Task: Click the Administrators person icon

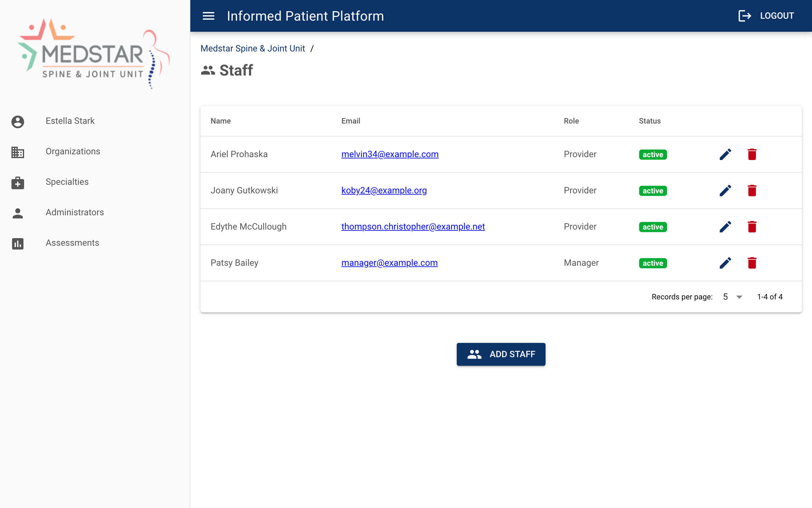Action: tap(18, 213)
